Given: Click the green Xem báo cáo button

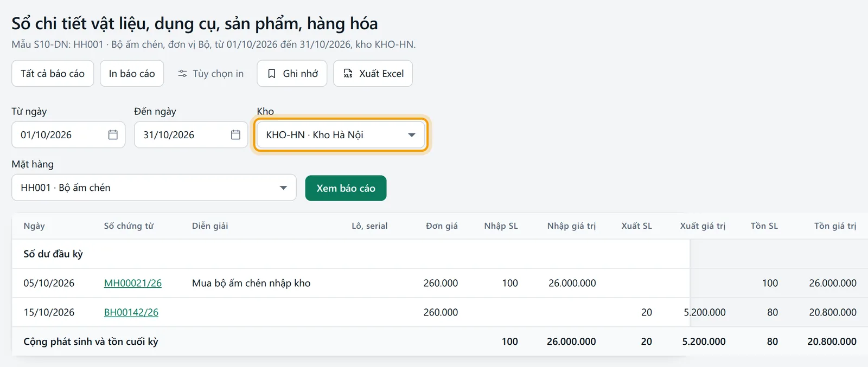Looking at the screenshot, I should 346,188.
